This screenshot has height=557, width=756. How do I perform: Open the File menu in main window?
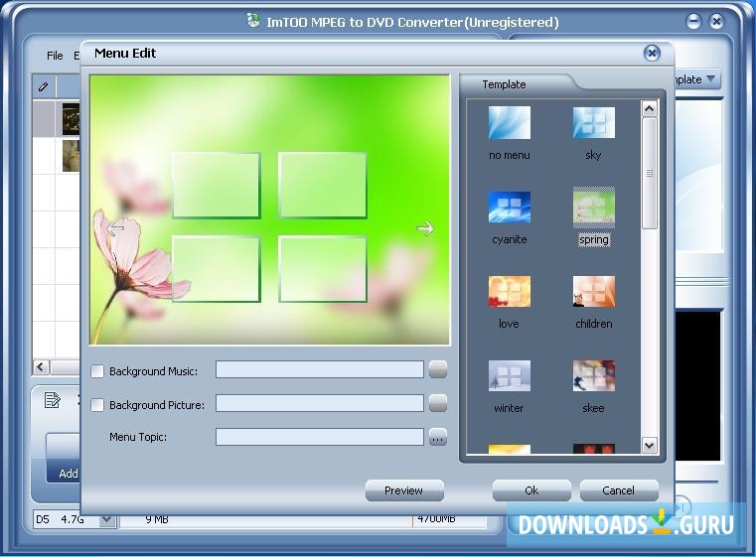tap(55, 56)
